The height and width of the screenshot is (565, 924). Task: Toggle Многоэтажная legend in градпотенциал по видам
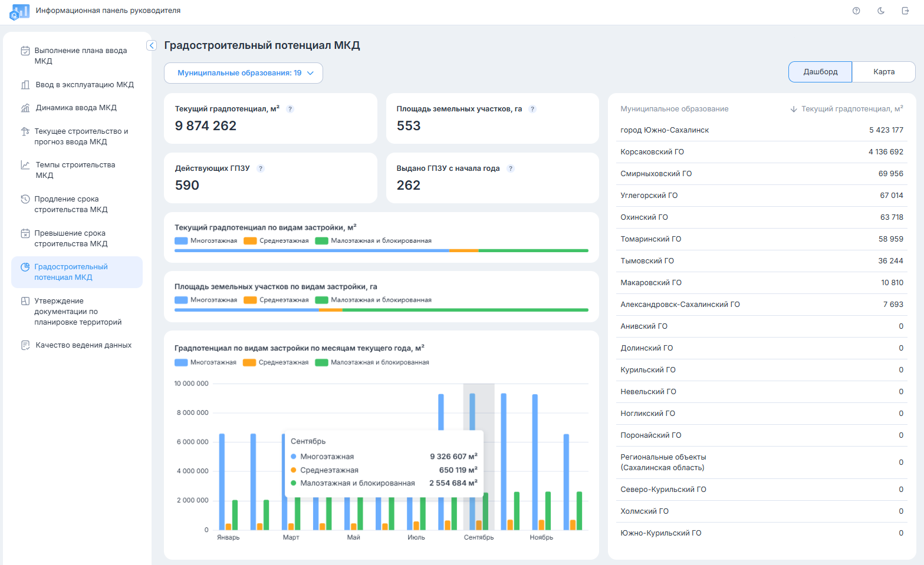pos(206,241)
